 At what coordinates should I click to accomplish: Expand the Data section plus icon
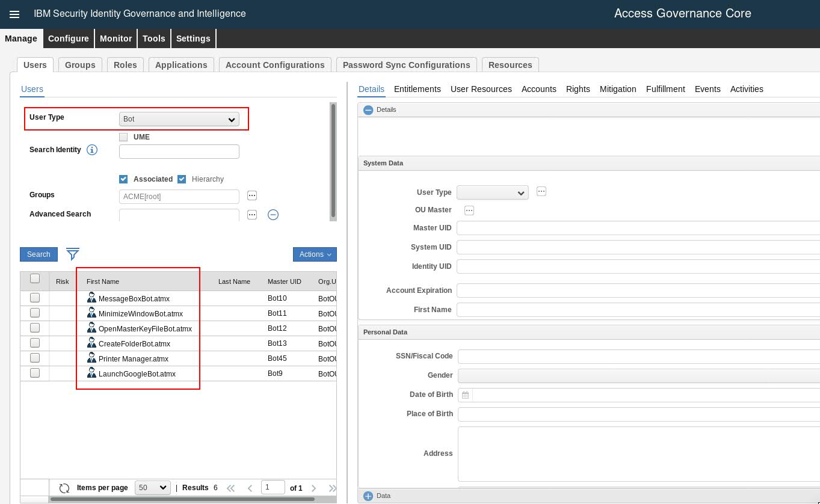(x=368, y=496)
